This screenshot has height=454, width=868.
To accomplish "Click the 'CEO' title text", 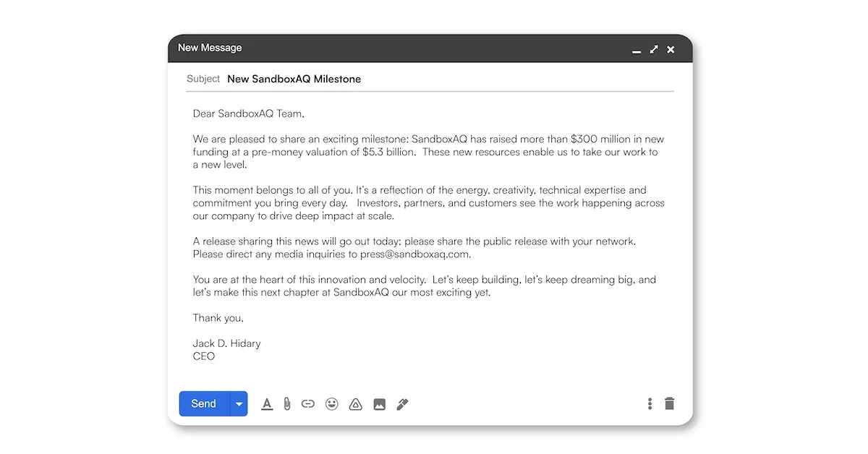I will tap(204, 356).
